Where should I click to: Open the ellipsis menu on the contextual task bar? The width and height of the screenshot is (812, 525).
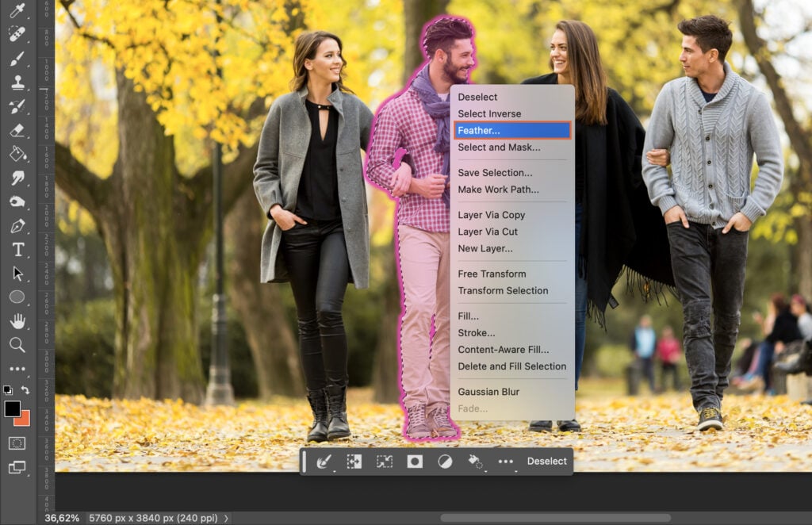(505, 461)
